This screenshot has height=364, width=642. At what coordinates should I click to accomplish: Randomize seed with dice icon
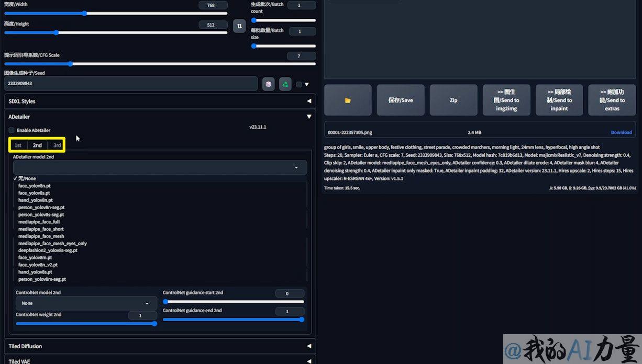[269, 84]
